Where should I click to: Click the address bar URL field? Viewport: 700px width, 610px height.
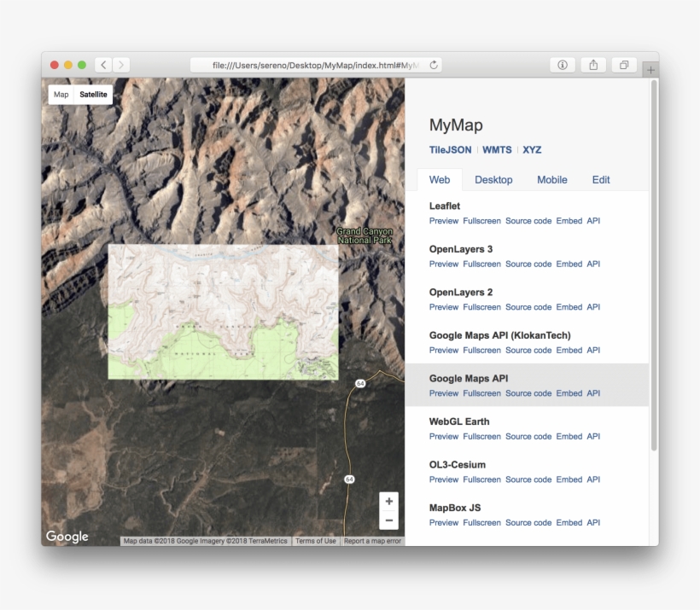click(x=316, y=65)
